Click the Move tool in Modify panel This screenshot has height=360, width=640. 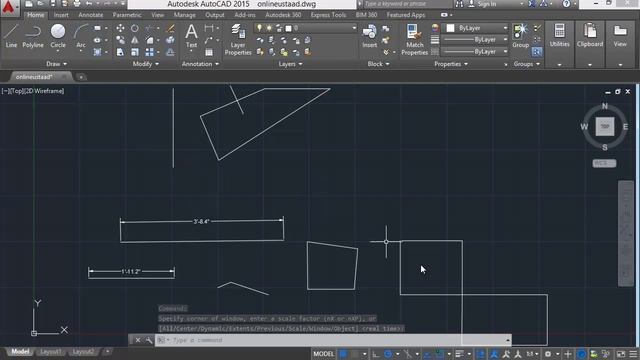tap(120, 28)
